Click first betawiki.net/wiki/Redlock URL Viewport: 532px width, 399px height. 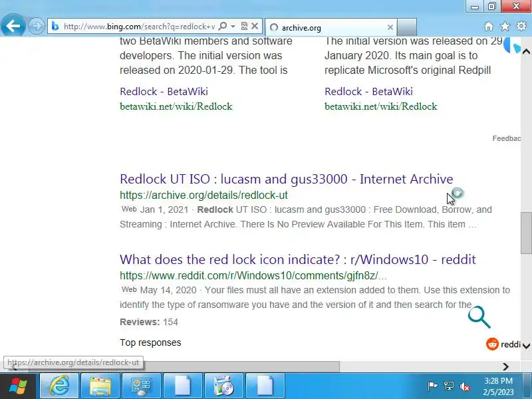(176, 106)
